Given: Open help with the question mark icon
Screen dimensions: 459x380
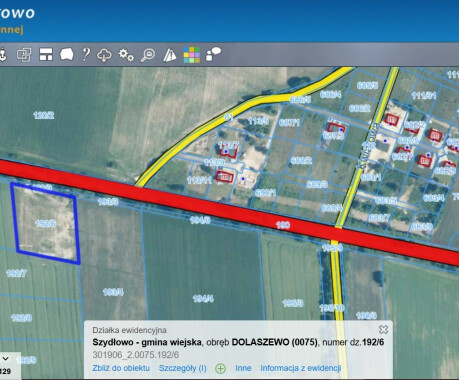Looking at the screenshot, I should [x=86, y=54].
